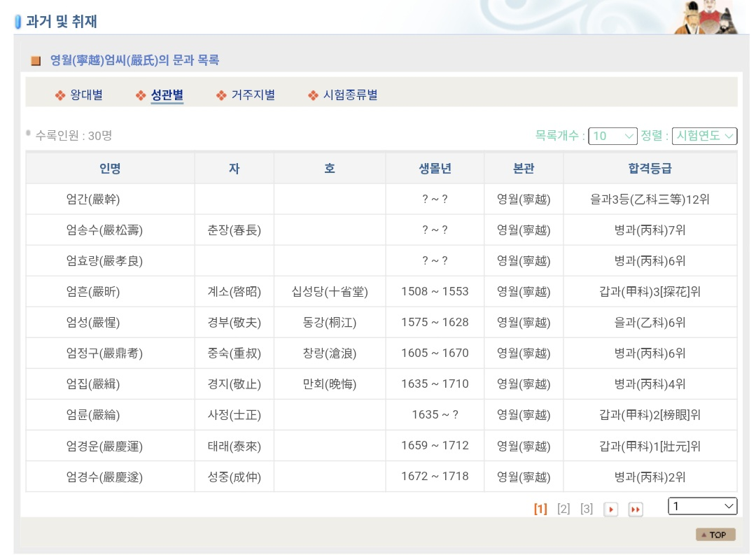
Task: Select the 성관별 tab
Action: click(167, 95)
